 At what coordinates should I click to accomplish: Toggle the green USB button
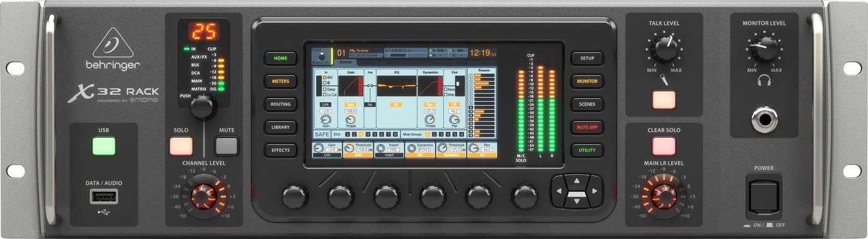[104, 146]
